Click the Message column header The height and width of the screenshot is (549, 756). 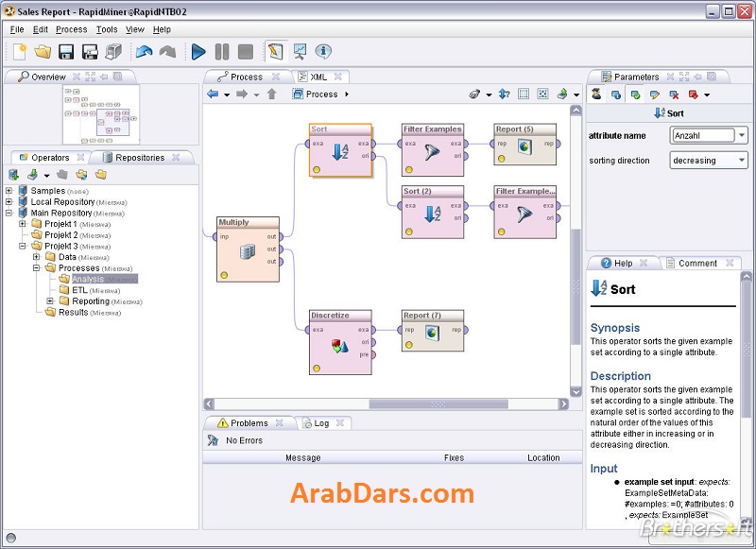pyautogui.click(x=302, y=457)
